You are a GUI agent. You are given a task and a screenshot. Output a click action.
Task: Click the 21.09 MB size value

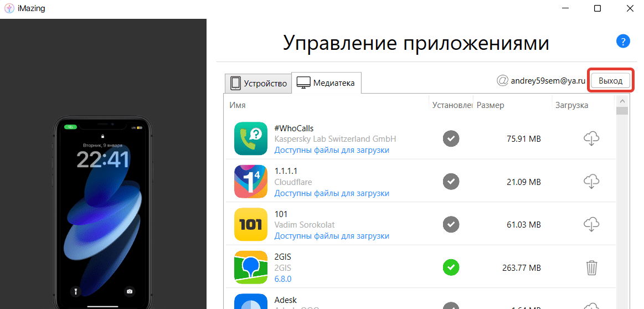(524, 182)
